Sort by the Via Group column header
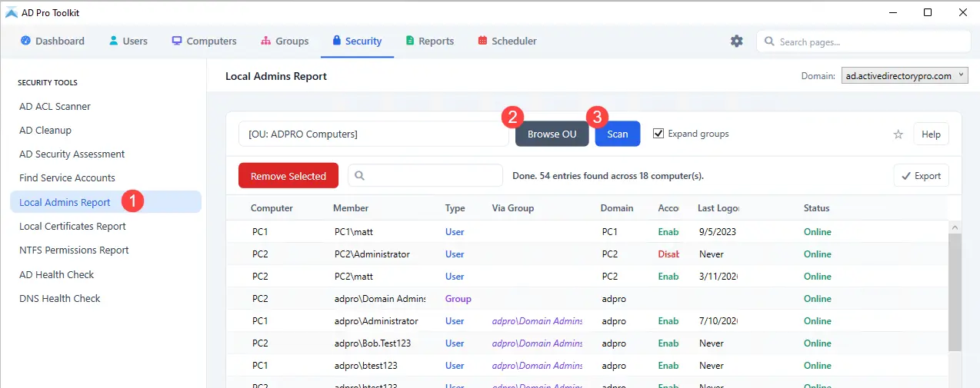 point(513,208)
